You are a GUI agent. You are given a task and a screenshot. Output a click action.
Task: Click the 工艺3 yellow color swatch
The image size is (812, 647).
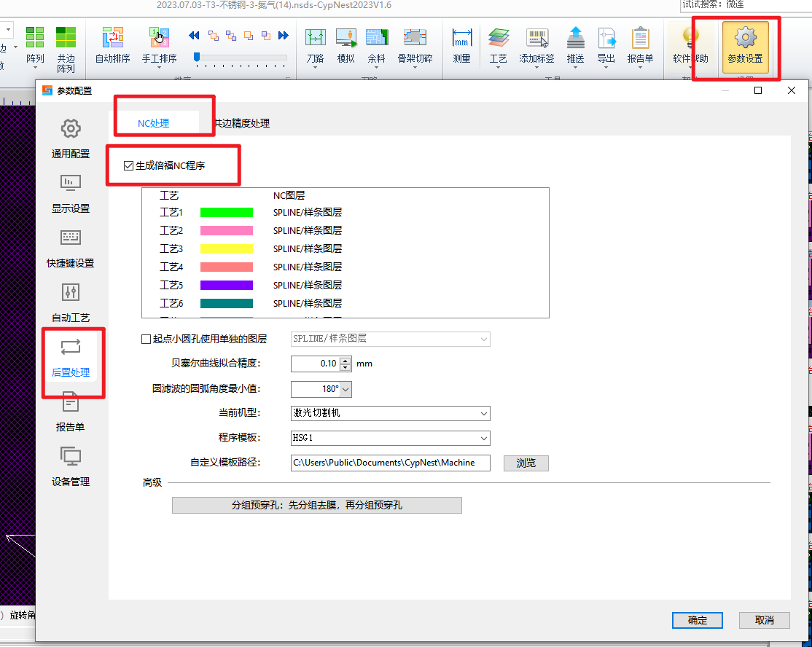tap(226, 248)
